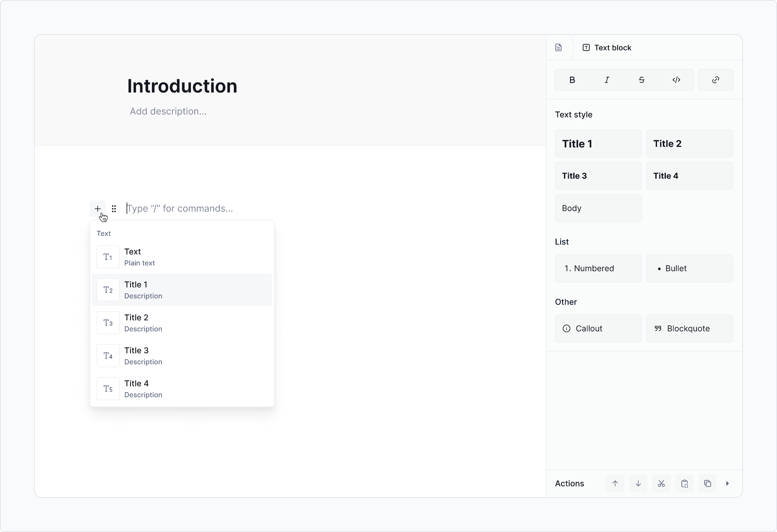Create a Numbered list
Viewport: 777px width, 532px height.
point(598,268)
